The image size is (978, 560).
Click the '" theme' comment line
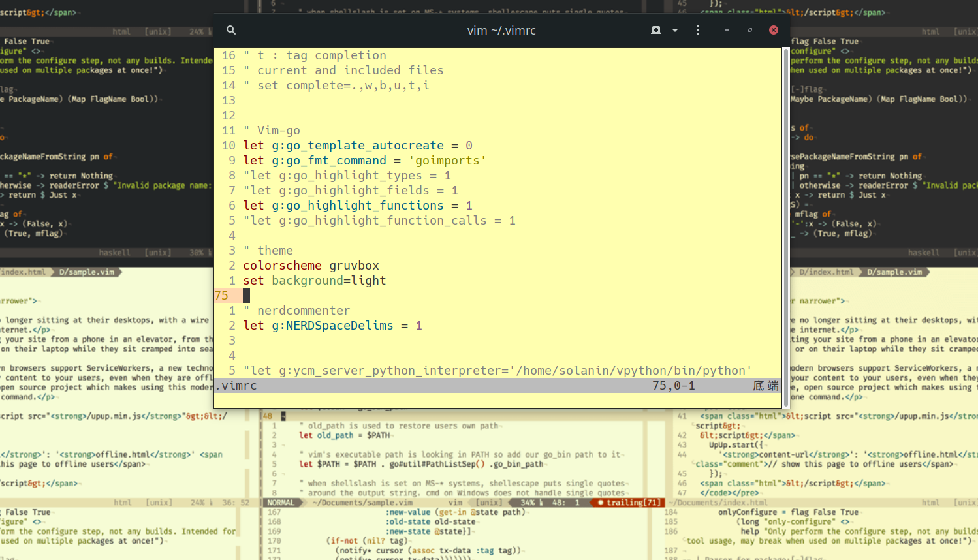268,251
